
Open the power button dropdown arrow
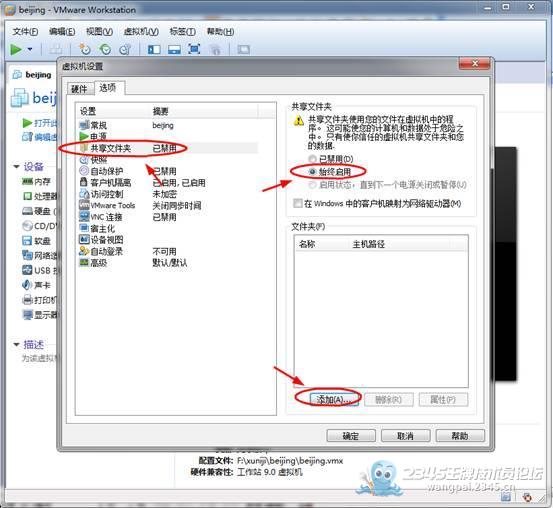[30, 49]
